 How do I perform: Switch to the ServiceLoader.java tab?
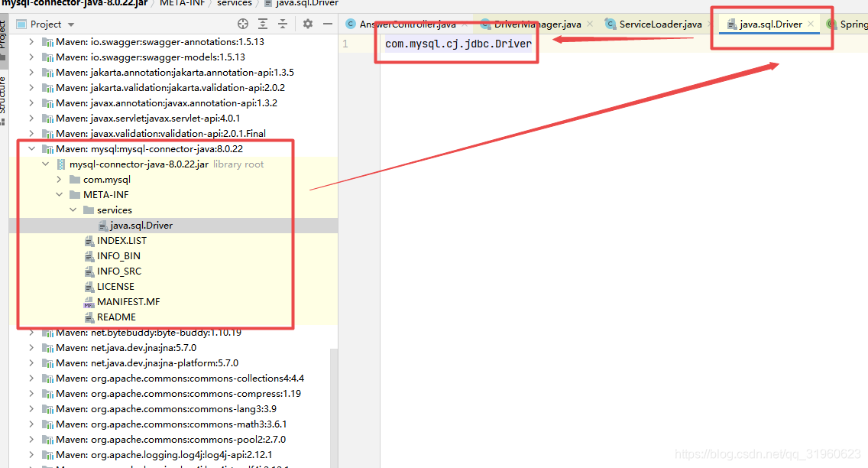click(x=660, y=24)
